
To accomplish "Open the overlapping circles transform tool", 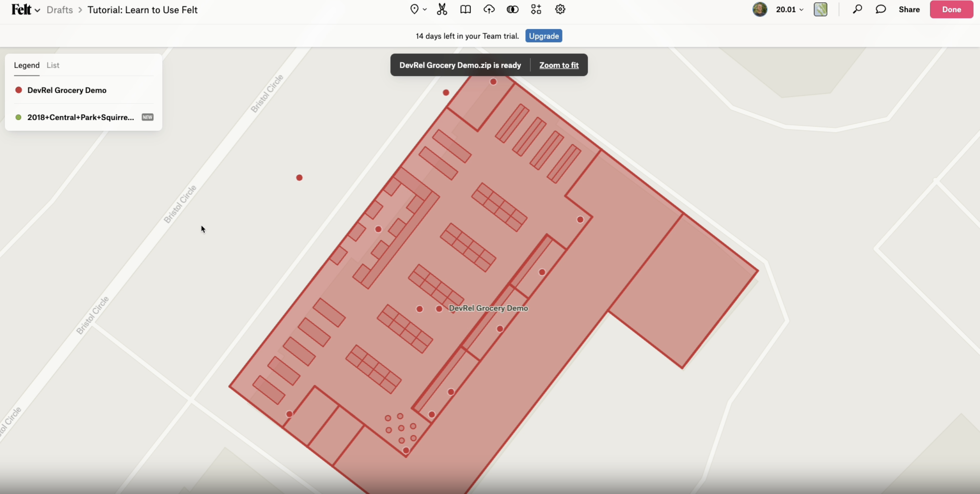I will pos(512,9).
